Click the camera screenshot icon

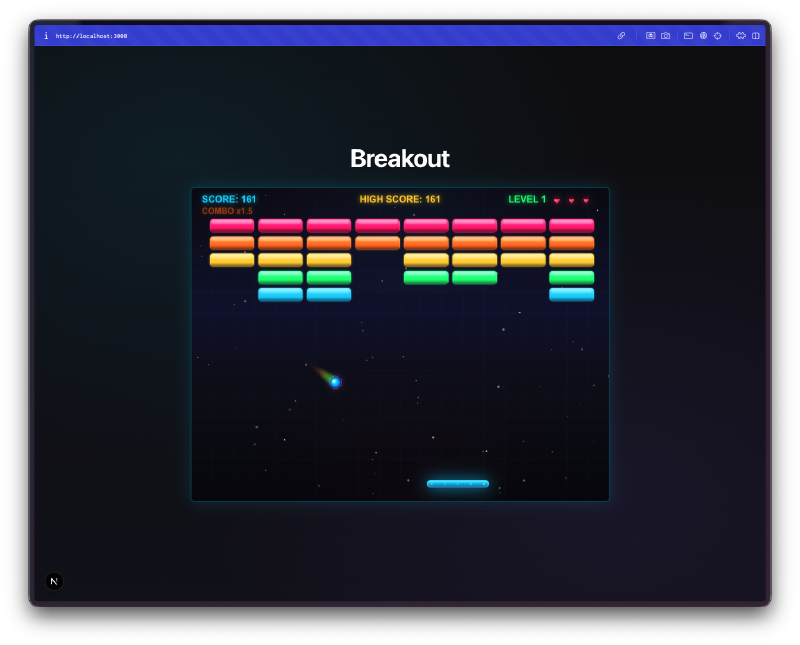666,36
